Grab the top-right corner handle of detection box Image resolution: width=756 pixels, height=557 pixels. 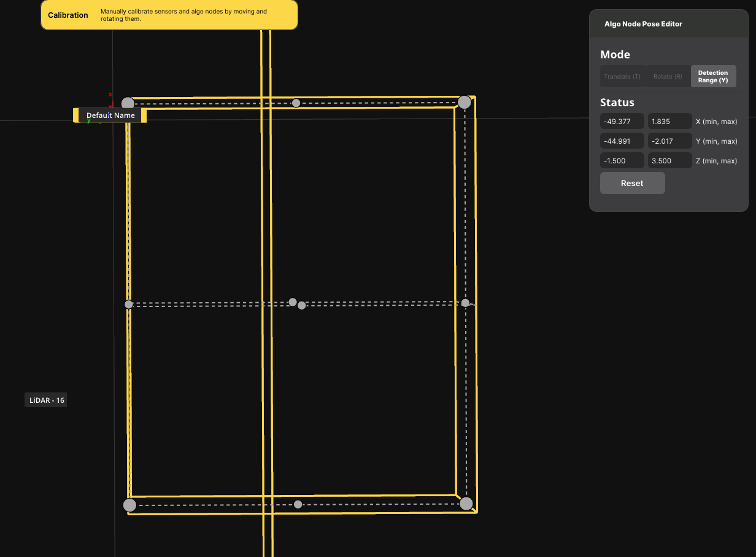(x=465, y=102)
